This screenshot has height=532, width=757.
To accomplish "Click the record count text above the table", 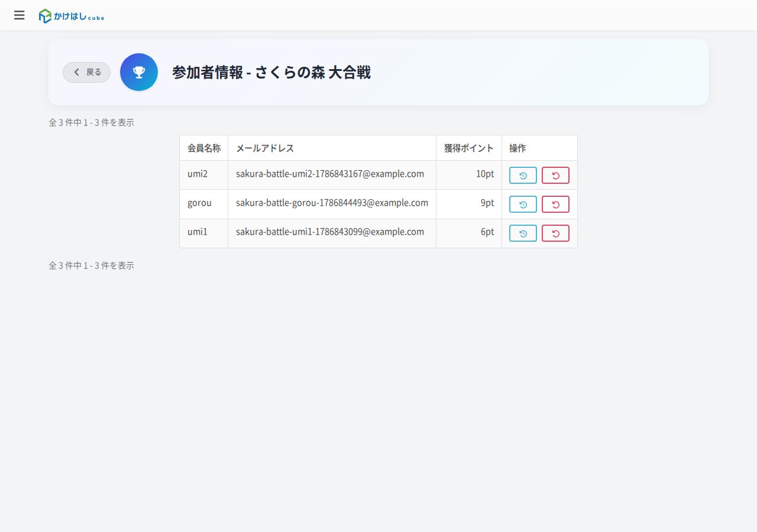I will (x=92, y=122).
